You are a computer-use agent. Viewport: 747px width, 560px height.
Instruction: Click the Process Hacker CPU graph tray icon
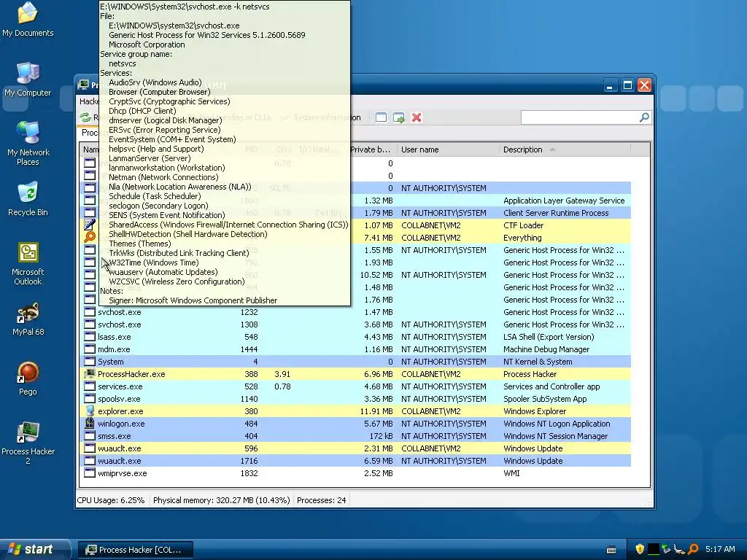point(653,549)
